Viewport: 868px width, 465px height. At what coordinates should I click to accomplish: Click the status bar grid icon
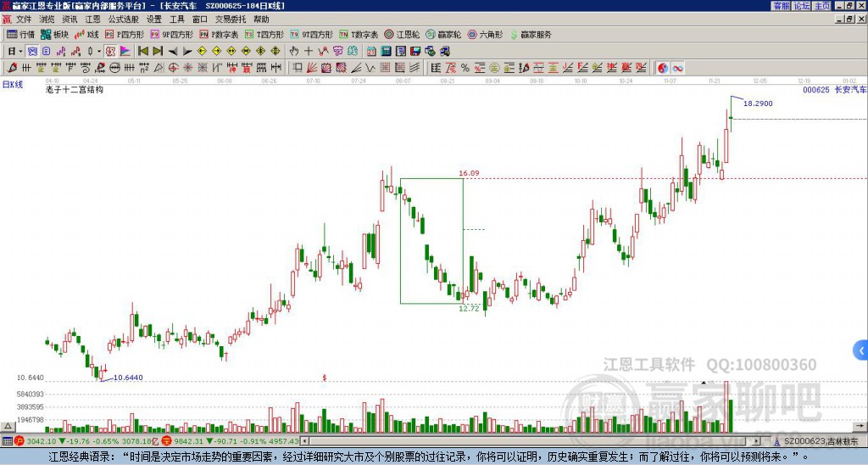(x=7, y=441)
